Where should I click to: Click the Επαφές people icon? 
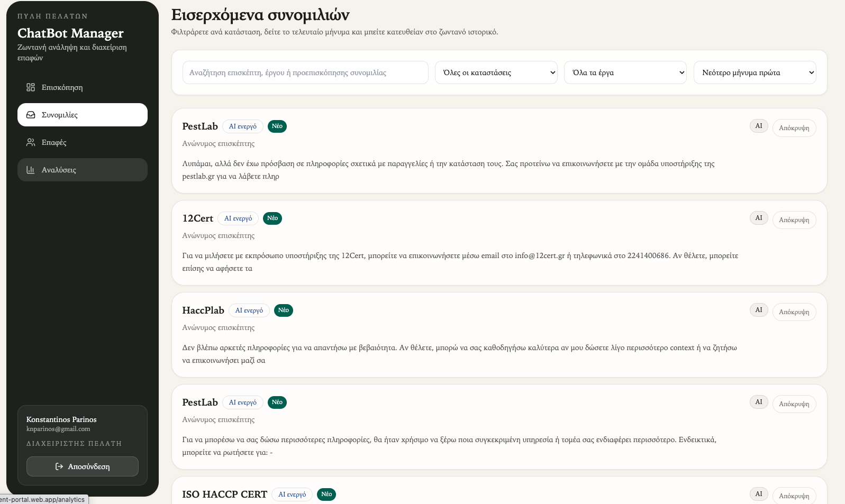[x=31, y=142]
